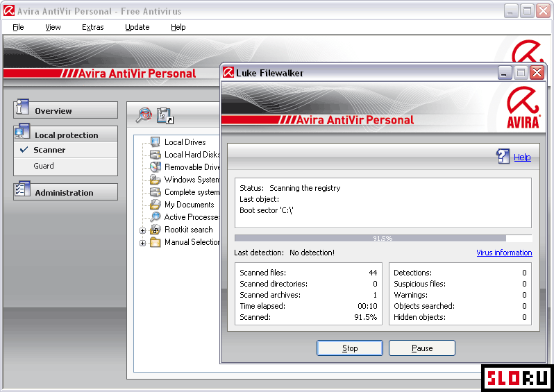Viewport: 554px width, 392px height.
Task: Select Rootkit search profile
Action: coord(189,230)
